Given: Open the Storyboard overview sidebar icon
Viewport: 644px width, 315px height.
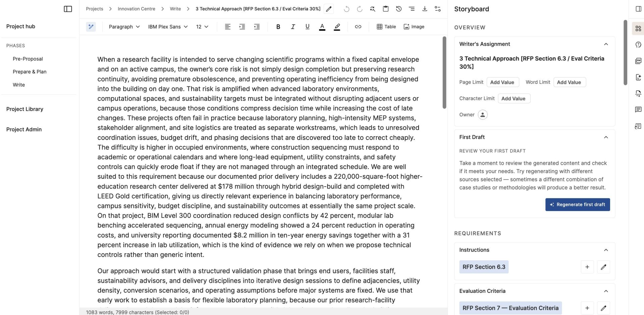Looking at the screenshot, I should [638, 29].
